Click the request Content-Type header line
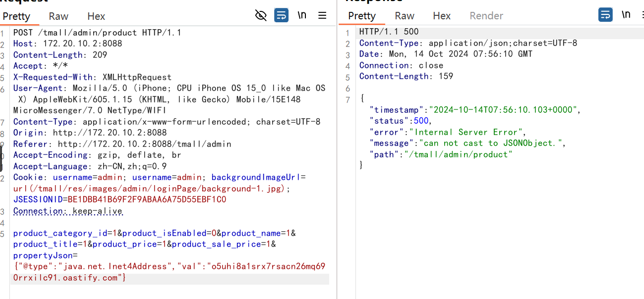 tap(167, 122)
